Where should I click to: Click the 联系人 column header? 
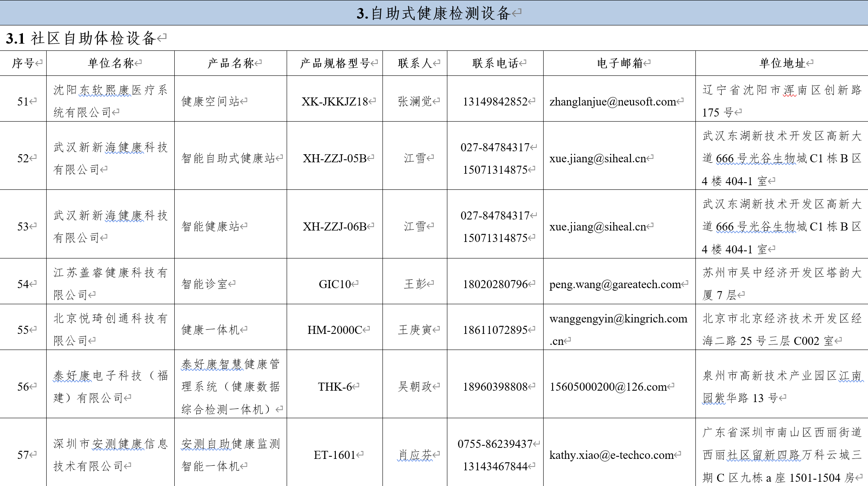pyautogui.click(x=415, y=64)
